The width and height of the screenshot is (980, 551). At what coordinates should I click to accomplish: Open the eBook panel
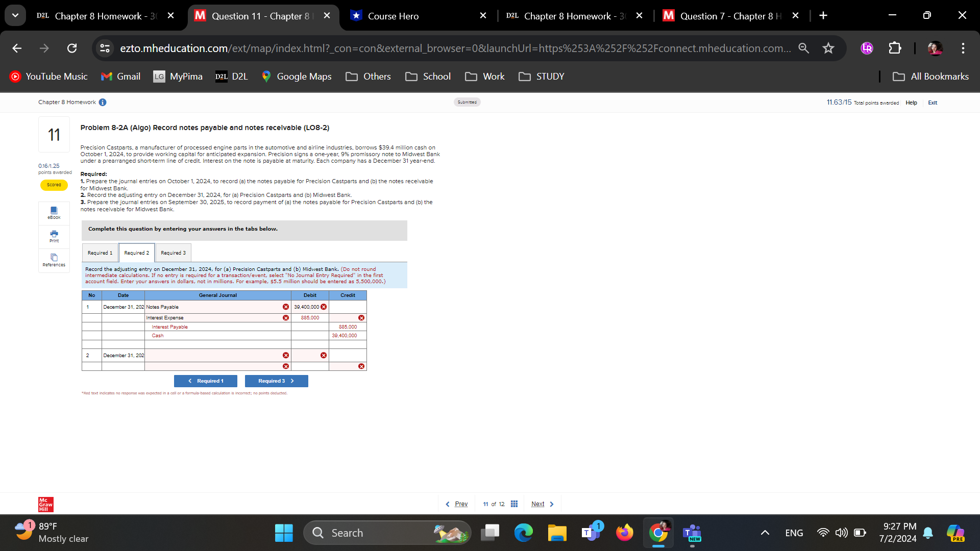pos(54,213)
